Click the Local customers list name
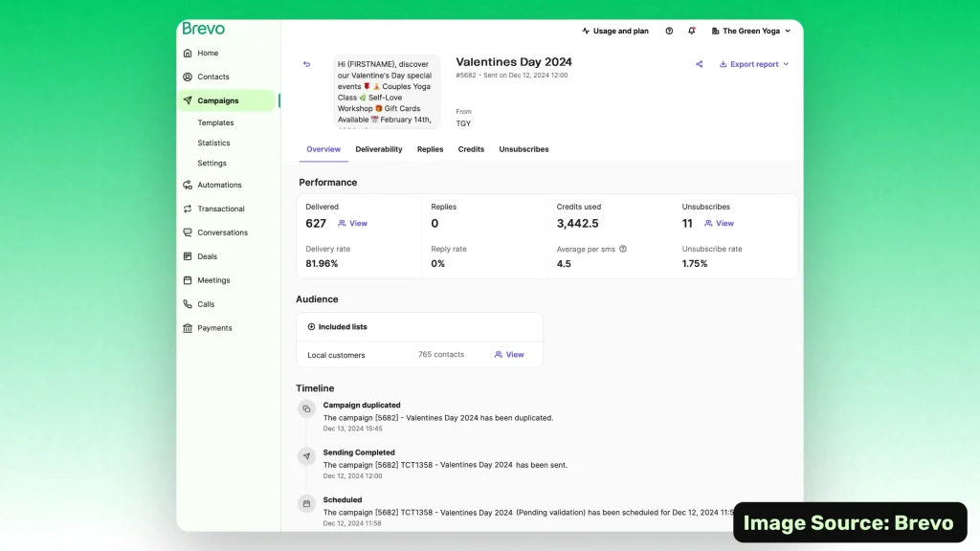980x551 pixels. point(336,355)
